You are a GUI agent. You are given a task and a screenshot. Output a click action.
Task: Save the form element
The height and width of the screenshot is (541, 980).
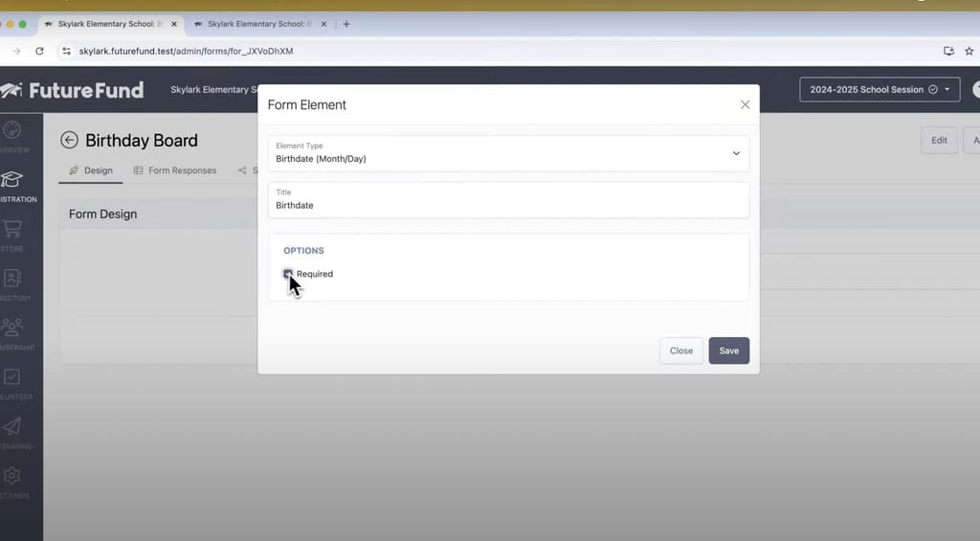[x=728, y=350]
